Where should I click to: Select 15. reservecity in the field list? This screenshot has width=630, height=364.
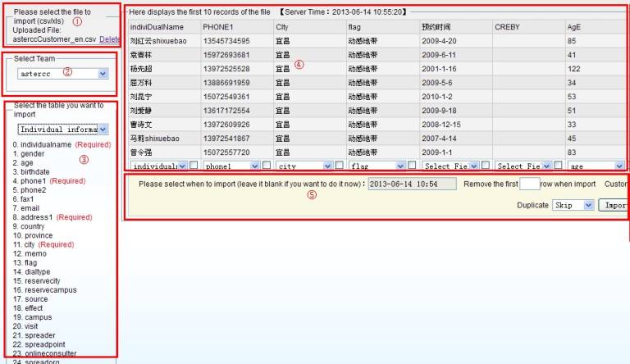pyautogui.click(x=37, y=281)
